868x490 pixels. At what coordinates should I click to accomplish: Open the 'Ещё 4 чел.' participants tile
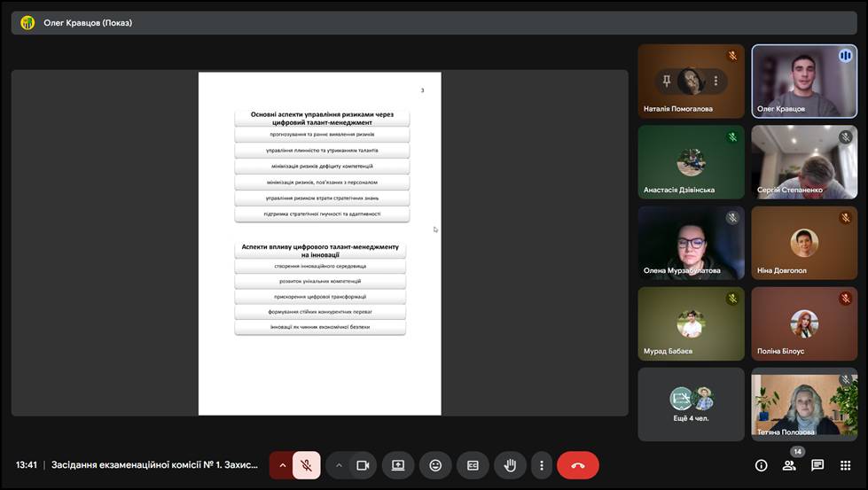[691, 404]
